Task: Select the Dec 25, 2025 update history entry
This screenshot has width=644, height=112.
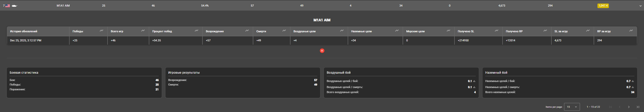Action: click(26, 40)
